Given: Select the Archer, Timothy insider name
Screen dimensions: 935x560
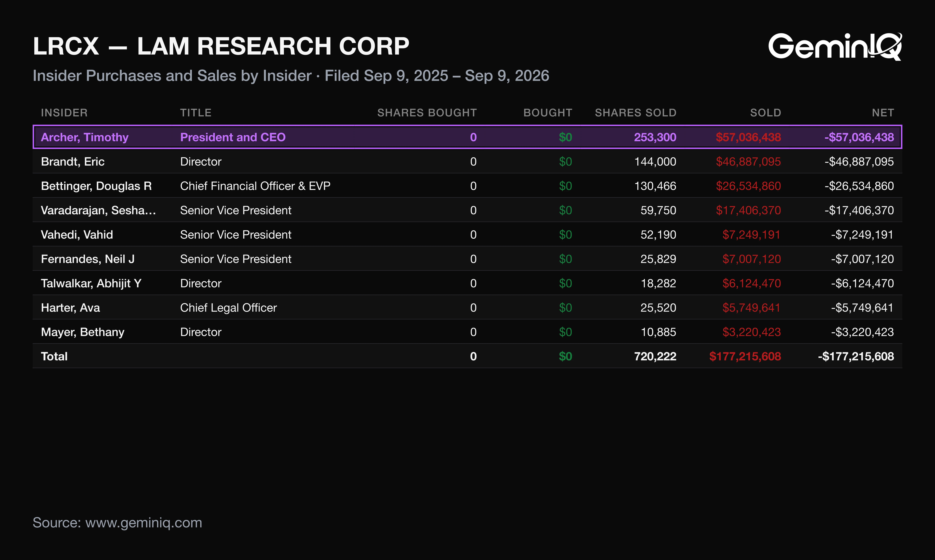Looking at the screenshot, I should coord(85,137).
